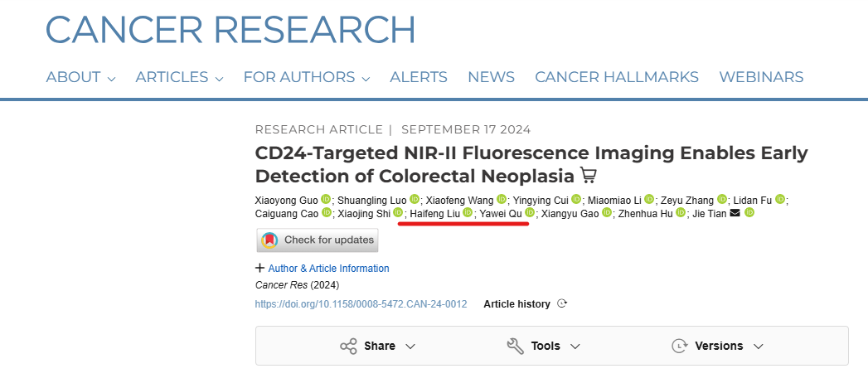Expand the ABOUT menu chevron
The height and width of the screenshot is (383, 868).
[x=111, y=79]
